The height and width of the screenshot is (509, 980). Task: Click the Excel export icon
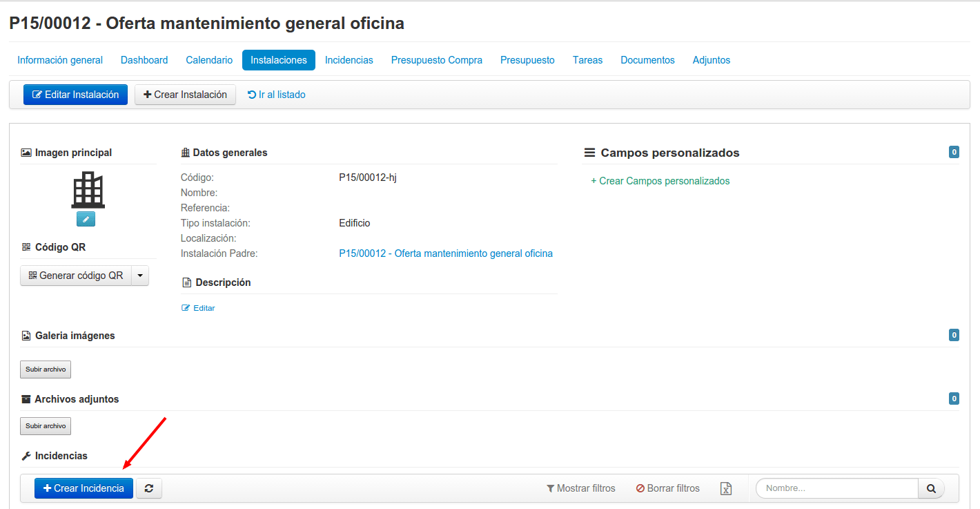726,489
